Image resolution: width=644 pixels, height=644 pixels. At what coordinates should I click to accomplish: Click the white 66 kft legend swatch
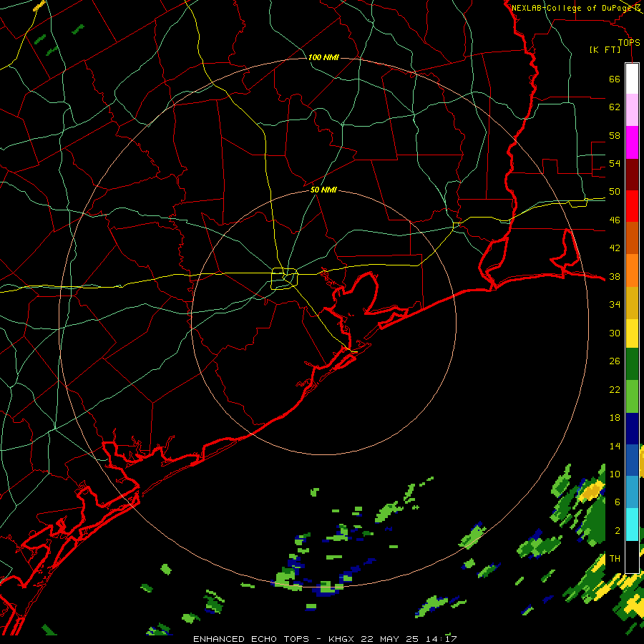(632, 79)
